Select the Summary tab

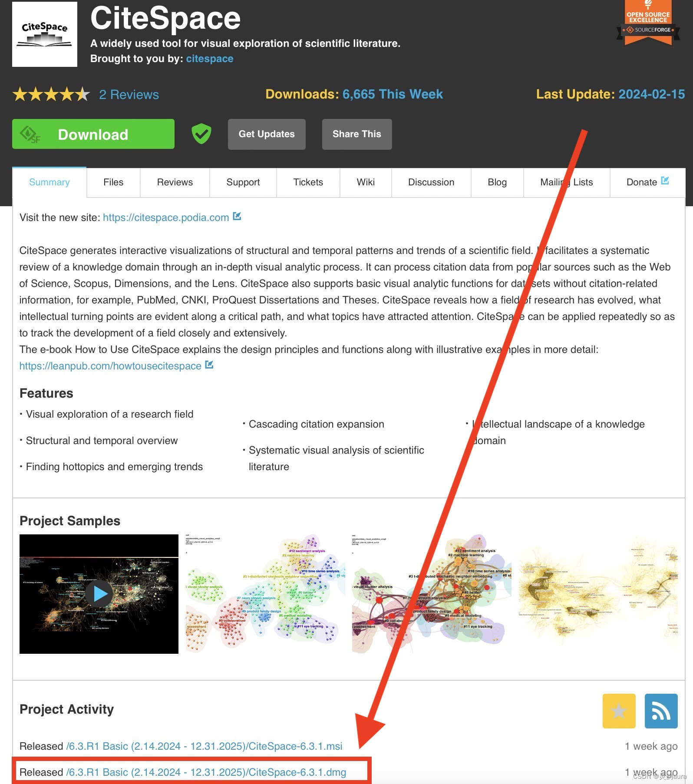(49, 182)
